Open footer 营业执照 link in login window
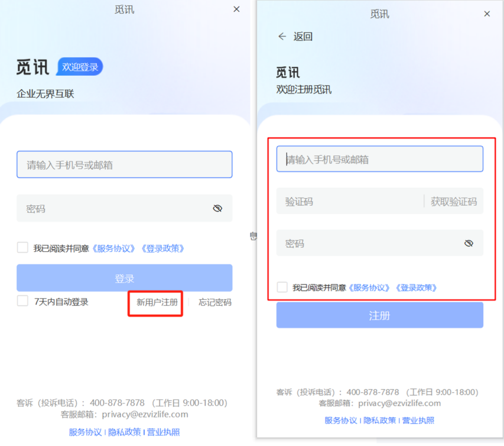504x446 pixels. point(163,432)
